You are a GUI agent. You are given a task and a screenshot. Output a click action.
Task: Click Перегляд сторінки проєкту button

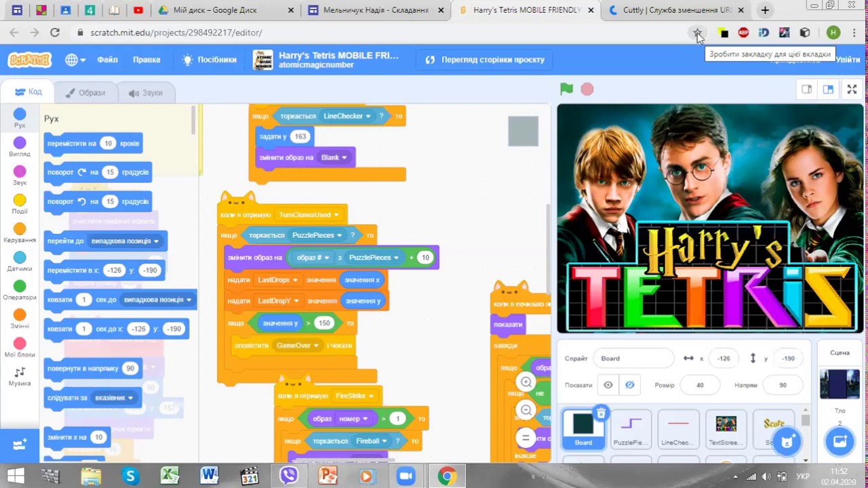pyautogui.click(x=484, y=60)
